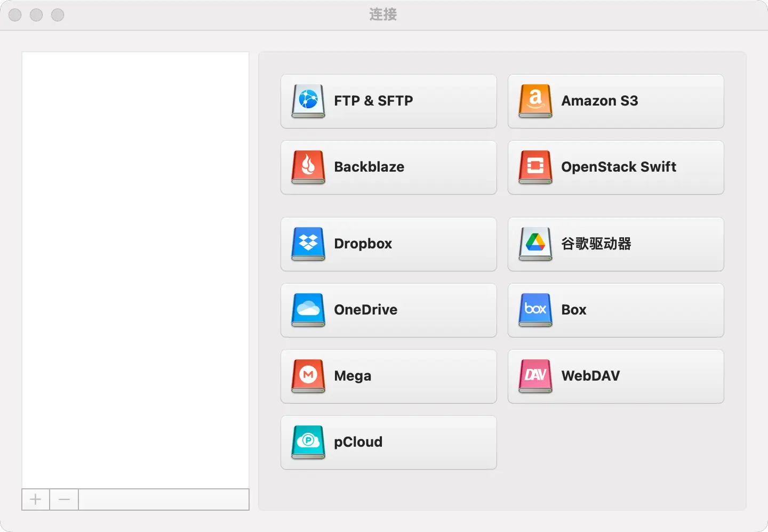
Task: Click the Google Drive triangle icon (谷歌驱动器)
Action: (x=535, y=244)
